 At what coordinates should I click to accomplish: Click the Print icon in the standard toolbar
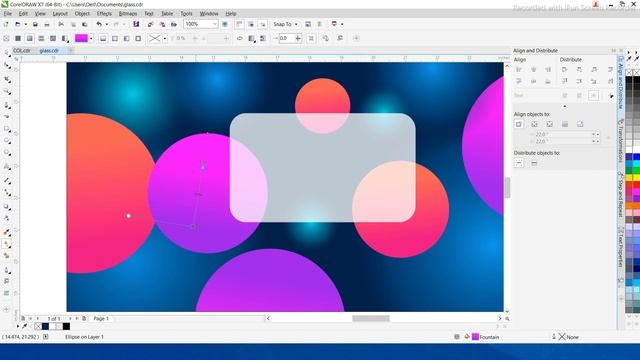point(47,24)
